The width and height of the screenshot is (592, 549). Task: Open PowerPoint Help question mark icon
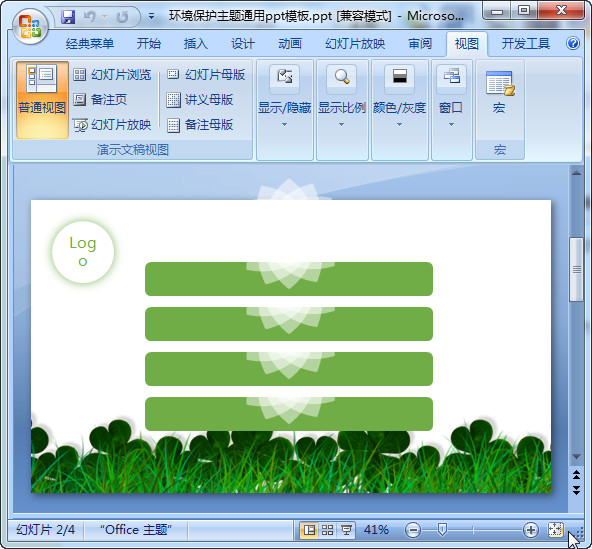click(573, 43)
